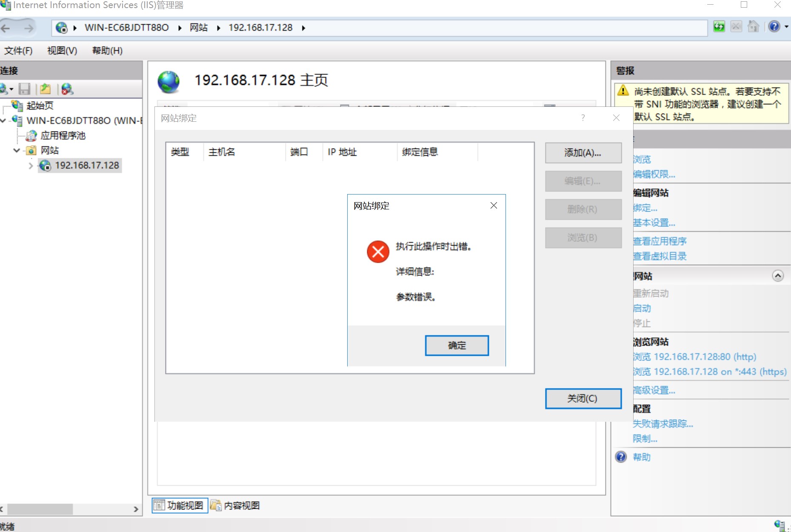This screenshot has width=791, height=532.
Task: Click the save floppy disk icon
Action: click(x=24, y=89)
